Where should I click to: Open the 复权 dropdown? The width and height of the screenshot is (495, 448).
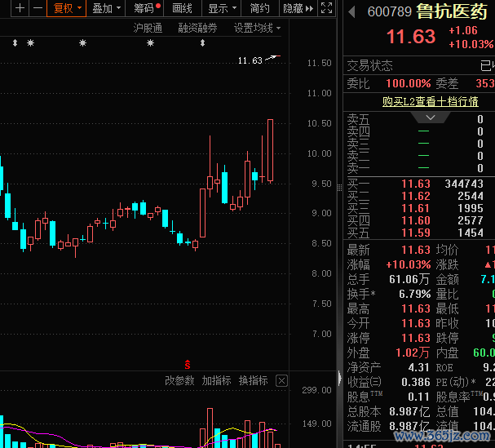pos(67,8)
